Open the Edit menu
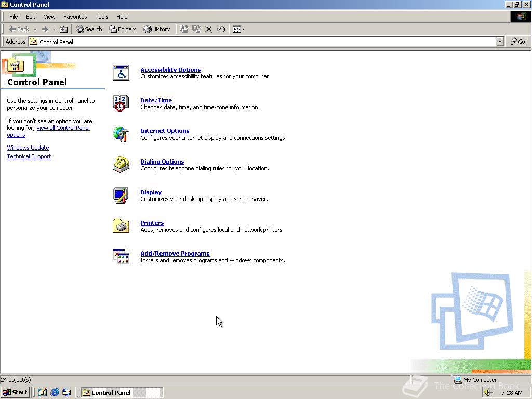The image size is (532, 399). point(31,17)
